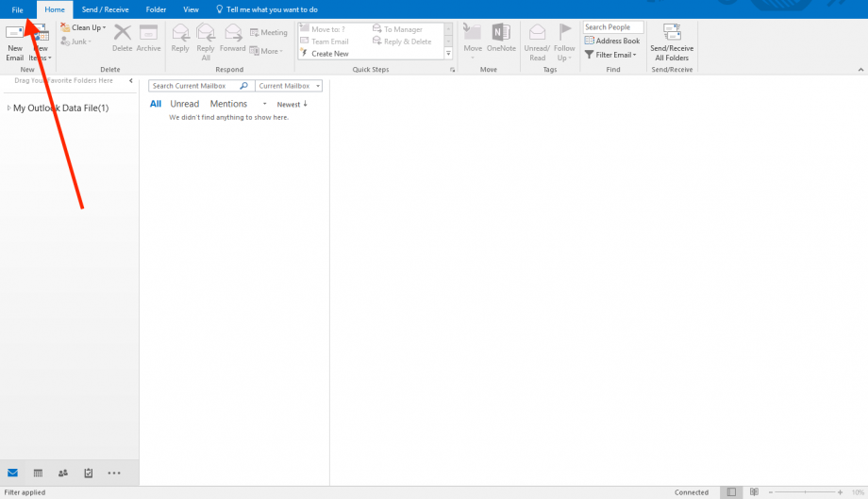Open the Calendar view in navigation bar
This screenshot has height=499, width=868.
[38, 473]
